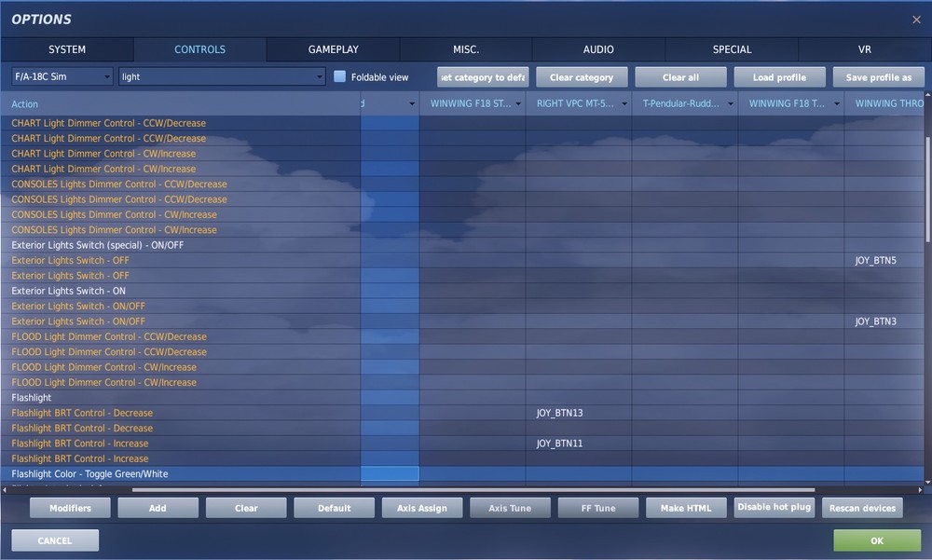Open the partially hidden keyboard column dropdown arrow
932x560 pixels.
coord(412,104)
